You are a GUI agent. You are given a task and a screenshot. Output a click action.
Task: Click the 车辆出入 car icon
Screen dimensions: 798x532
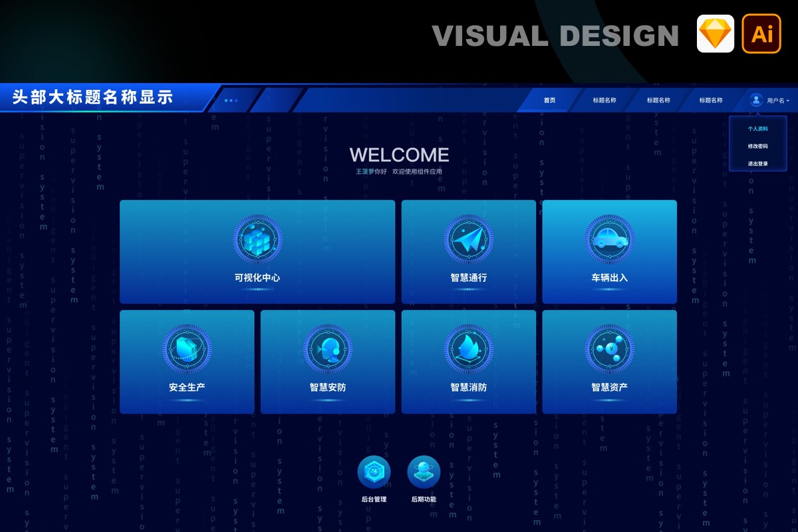tap(610, 239)
